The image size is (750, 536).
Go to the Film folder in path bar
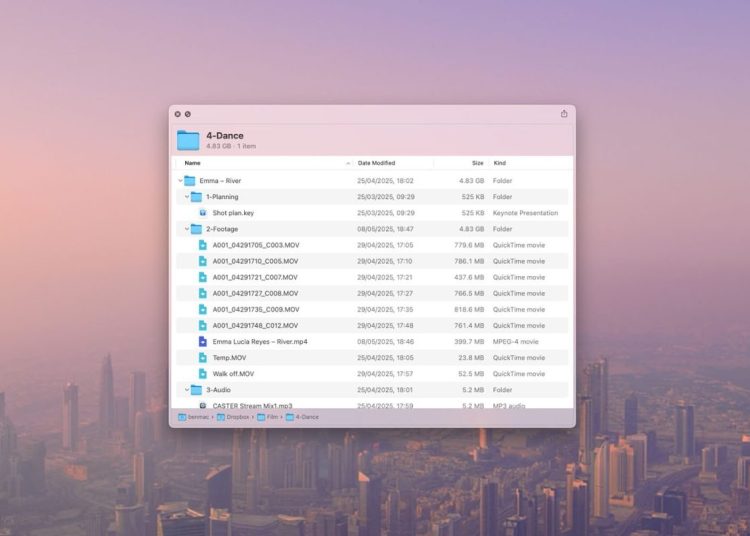(x=269, y=416)
